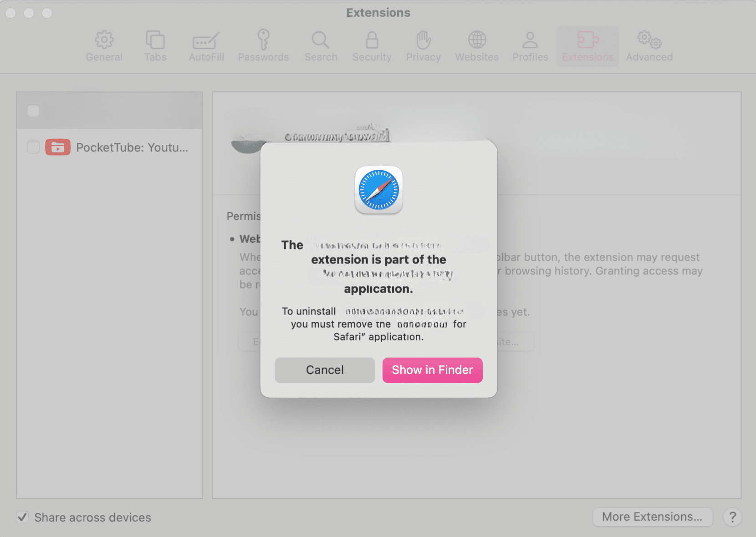
Task: Open the Search preferences pane
Action: point(321,46)
